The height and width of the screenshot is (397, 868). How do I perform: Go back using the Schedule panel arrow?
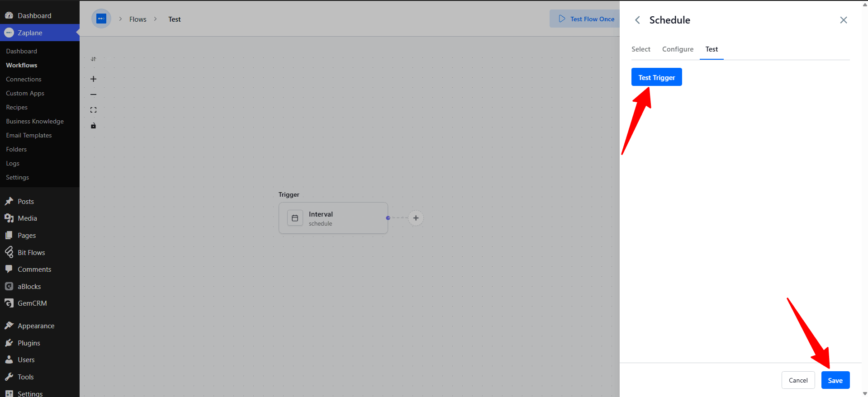point(637,20)
